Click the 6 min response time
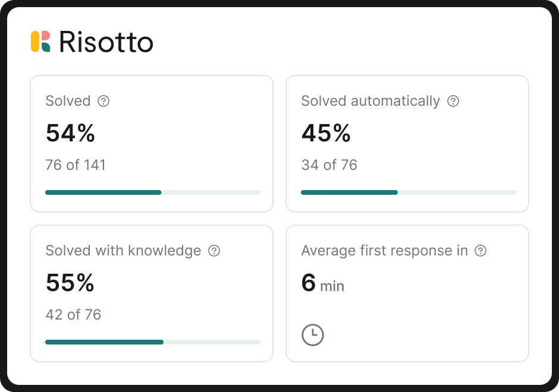The image size is (559, 392). (x=322, y=283)
